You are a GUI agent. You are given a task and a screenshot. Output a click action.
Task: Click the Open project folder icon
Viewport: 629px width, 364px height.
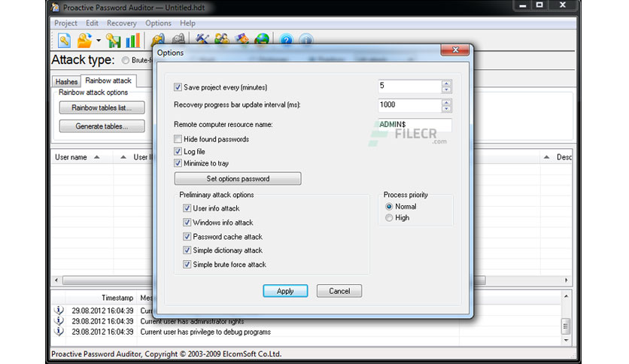click(x=84, y=40)
